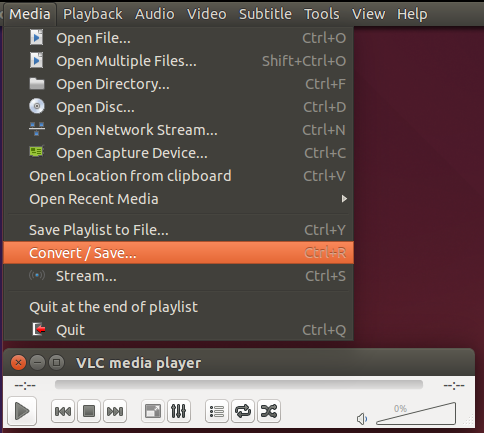The height and width of the screenshot is (433, 484).
Task: Click the playback seek bar
Action: pyautogui.click(x=239, y=385)
